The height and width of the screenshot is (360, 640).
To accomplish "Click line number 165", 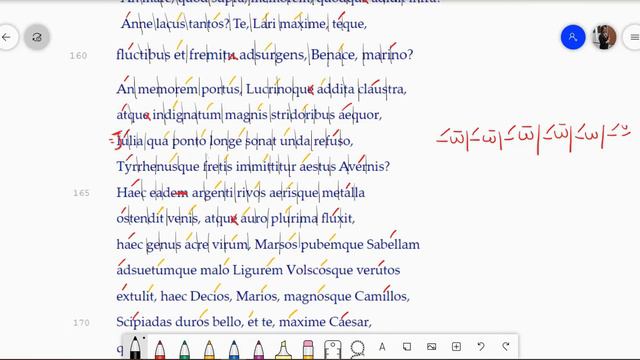I will tap(81, 193).
